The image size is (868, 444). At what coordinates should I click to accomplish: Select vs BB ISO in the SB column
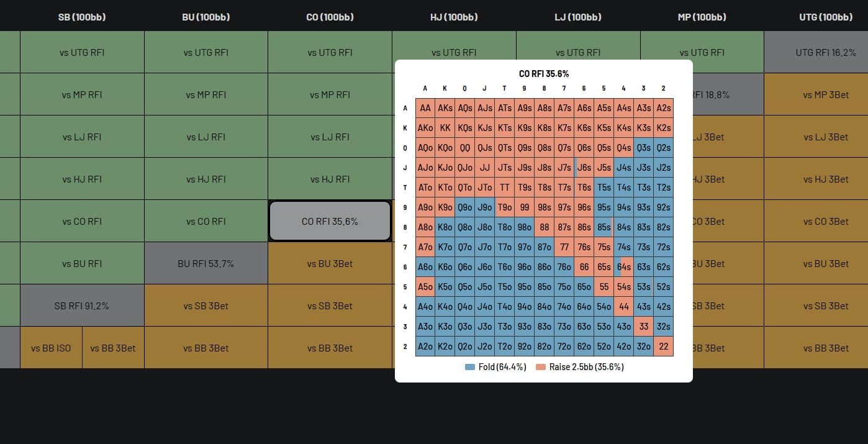coord(50,348)
